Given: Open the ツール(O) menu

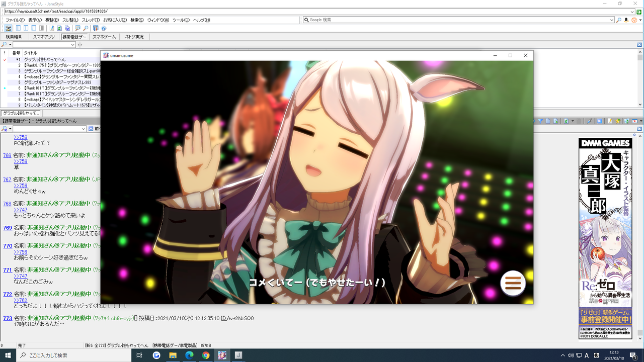Looking at the screenshot, I should coord(181,20).
